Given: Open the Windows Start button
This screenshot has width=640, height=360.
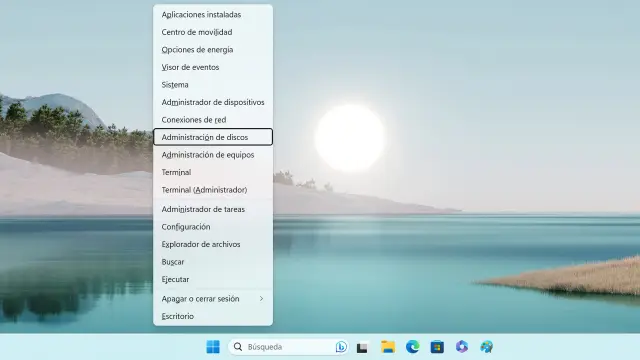Looking at the screenshot, I should point(213,347).
